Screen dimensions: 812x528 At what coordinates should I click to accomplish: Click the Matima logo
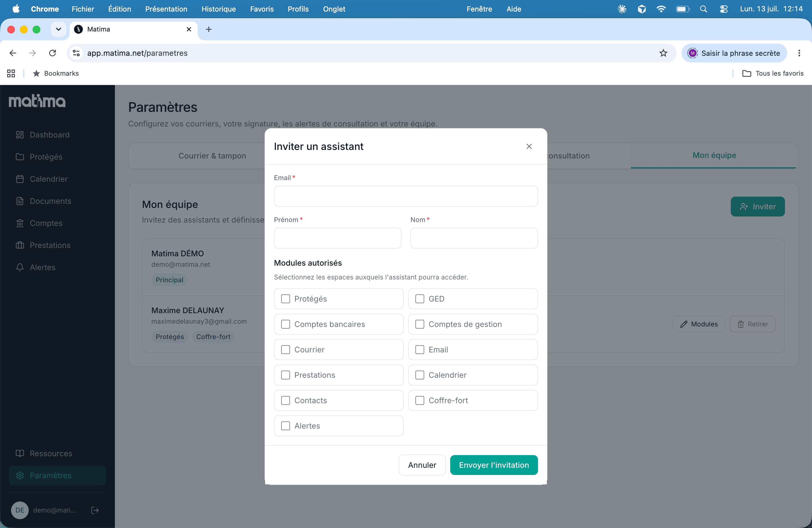point(37,101)
